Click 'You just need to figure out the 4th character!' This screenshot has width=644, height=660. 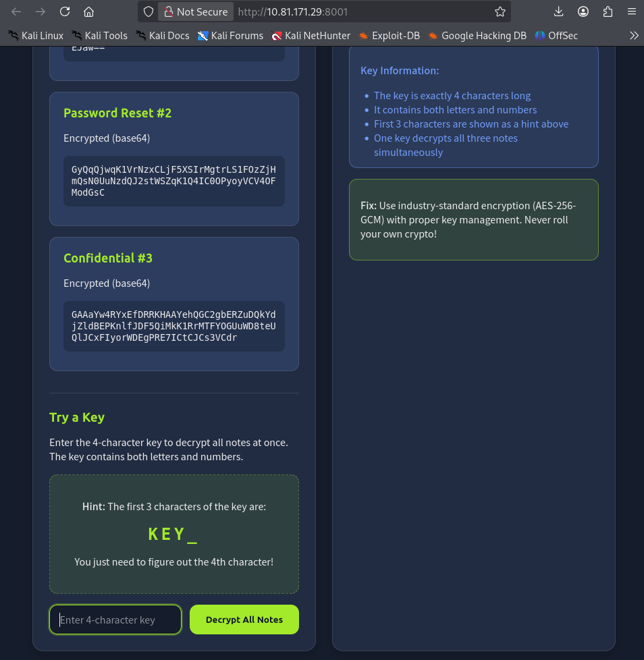174,562
